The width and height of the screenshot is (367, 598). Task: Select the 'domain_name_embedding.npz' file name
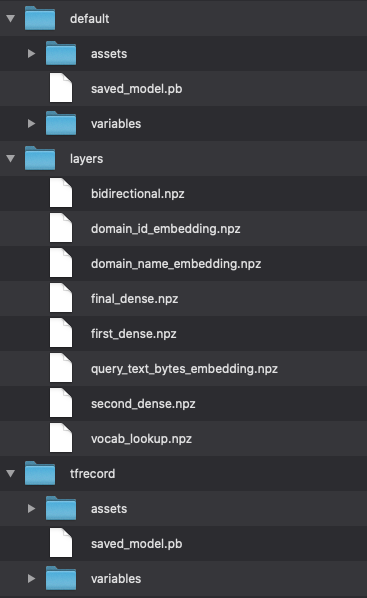[176, 264]
